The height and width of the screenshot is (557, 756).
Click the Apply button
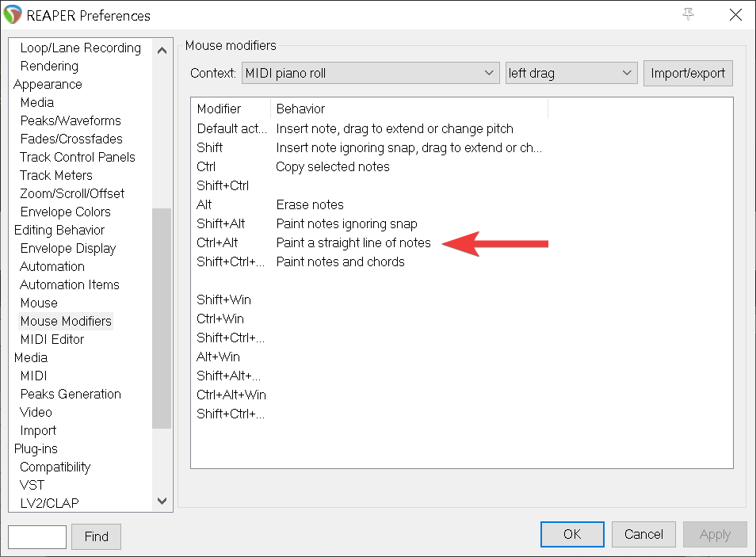pos(715,534)
